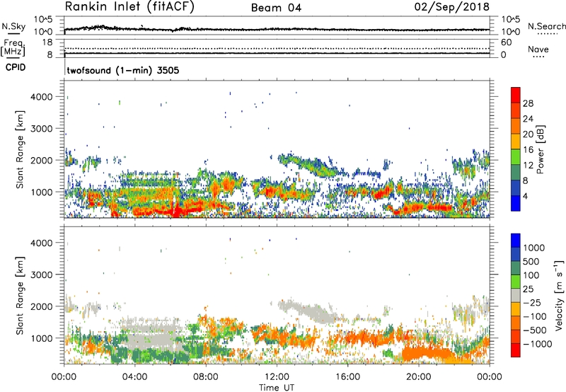This screenshot has width=566, height=392.
Task: Click the 'N.Search' legend label
Action: [546, 26]
